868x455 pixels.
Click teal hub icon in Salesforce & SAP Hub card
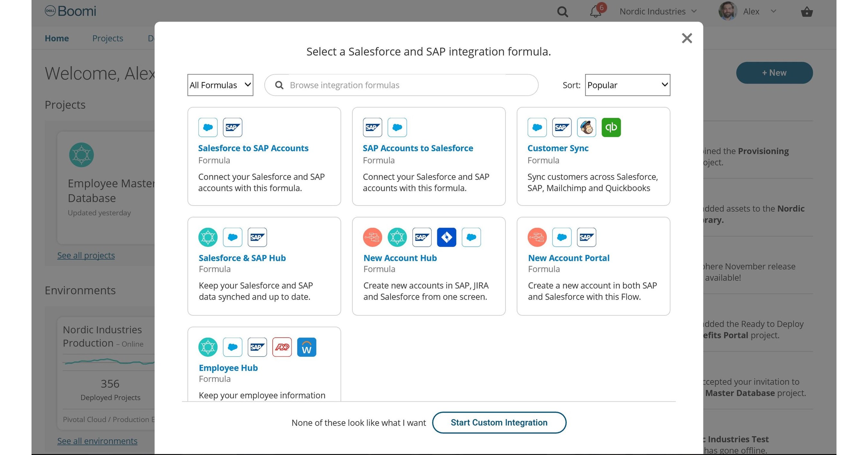pos(208,237)
